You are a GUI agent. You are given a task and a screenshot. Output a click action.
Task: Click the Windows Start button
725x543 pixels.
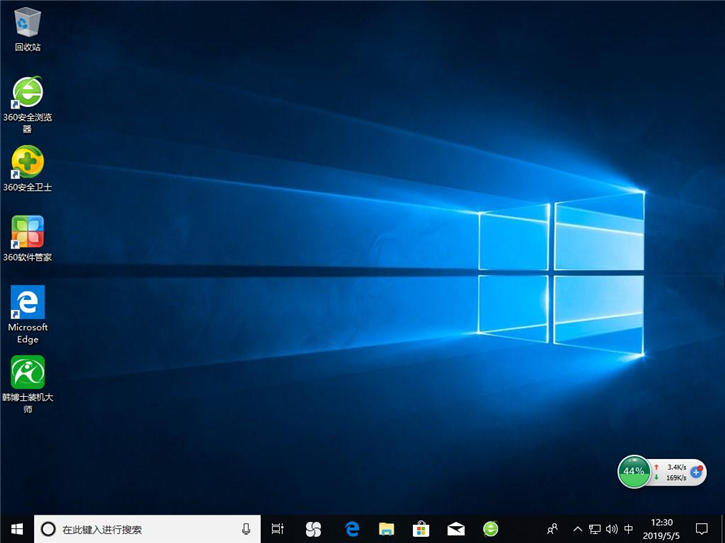16,529
